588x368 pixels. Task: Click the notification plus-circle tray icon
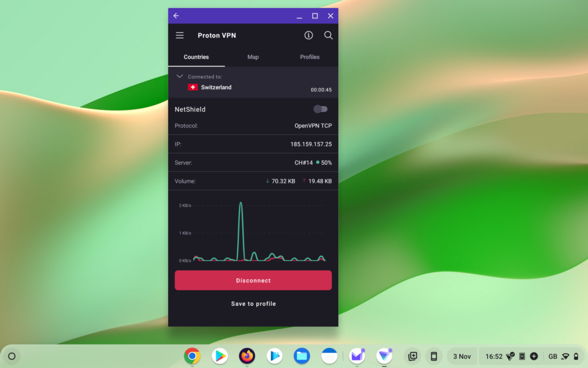534,356
